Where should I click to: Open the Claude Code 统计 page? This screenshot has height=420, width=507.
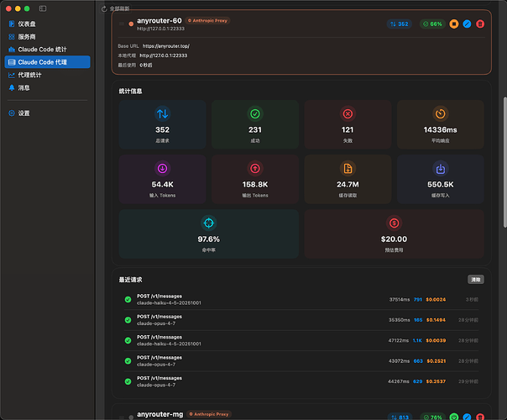tap(47, 50)
